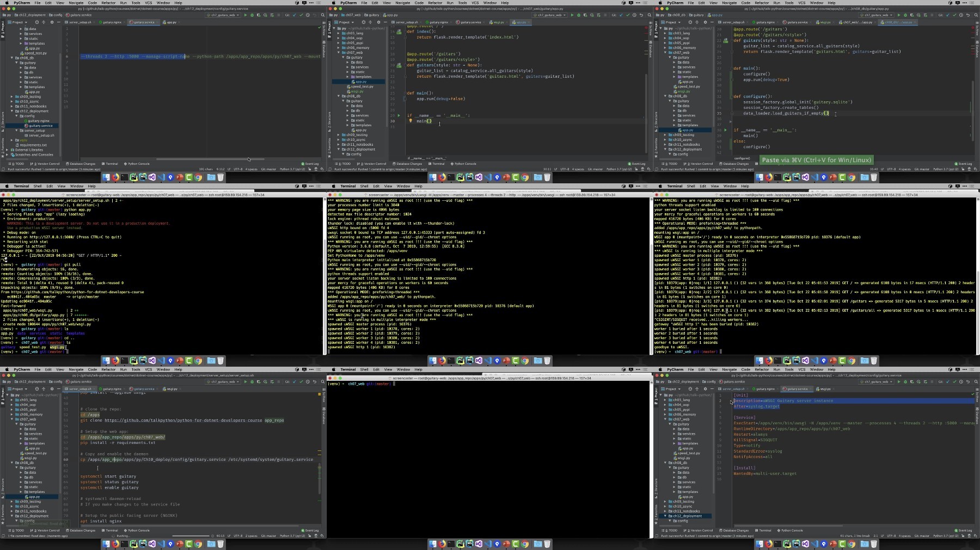Click gutter icon beside 'def guitars' in ch08_db window
The height and width of the screenshot is (550, 980).
pyautogui.click(x=726, y=40)
